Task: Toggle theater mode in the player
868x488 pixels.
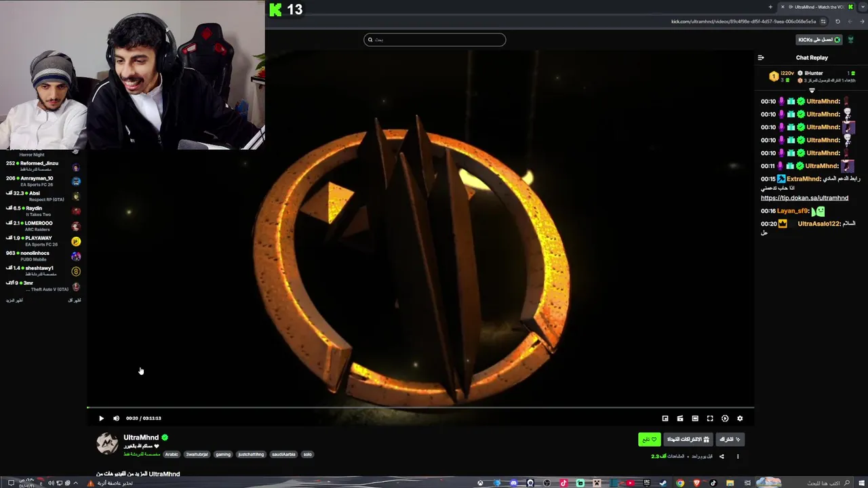Action: (695, 418)
